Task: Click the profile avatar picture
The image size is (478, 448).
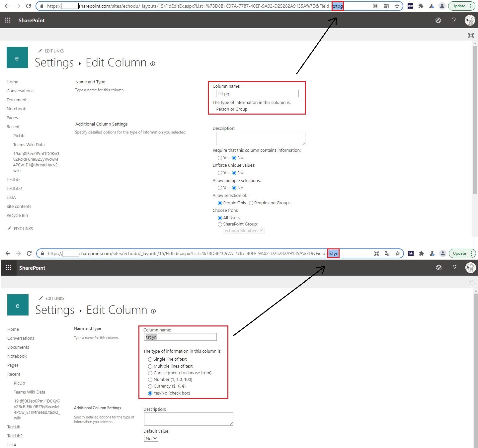Action: [x=470, y=20]
